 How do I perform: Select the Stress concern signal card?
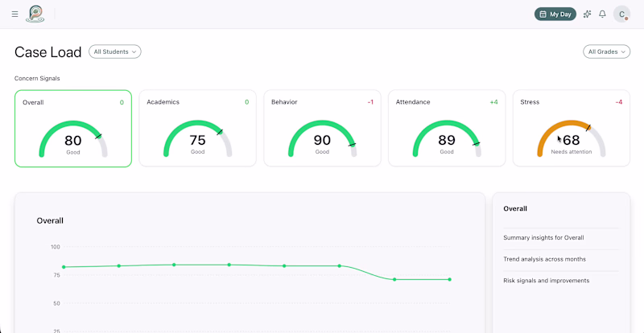(572, 129)
